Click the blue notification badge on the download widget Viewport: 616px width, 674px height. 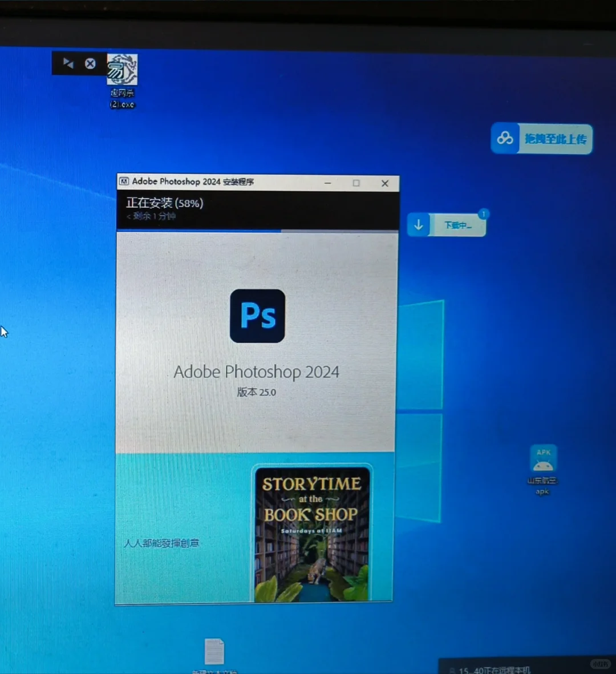coord(483,213)
